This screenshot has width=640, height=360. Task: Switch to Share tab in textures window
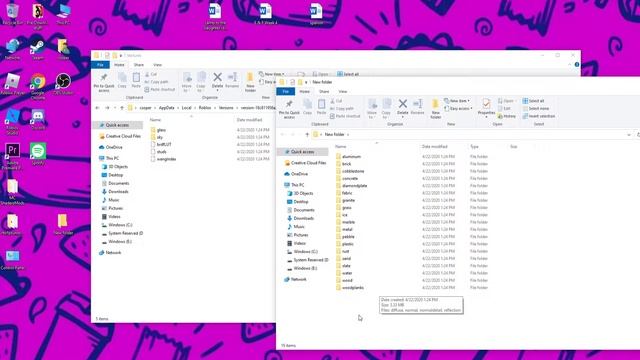139,65
